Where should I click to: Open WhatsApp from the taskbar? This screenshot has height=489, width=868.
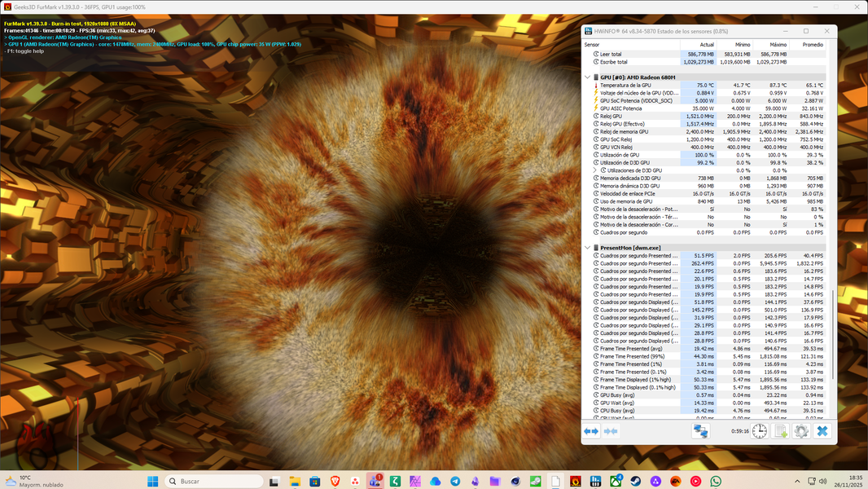point(716,482)
